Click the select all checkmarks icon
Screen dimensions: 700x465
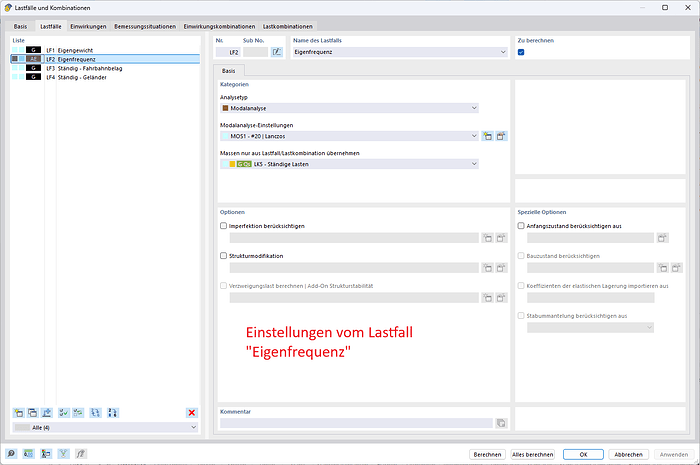[64, 413]
